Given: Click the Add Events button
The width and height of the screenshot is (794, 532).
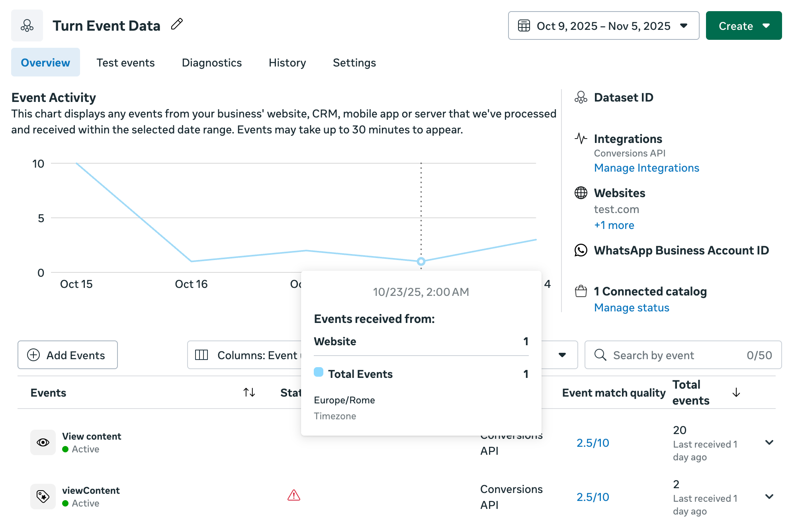Looking at the screenshot, I should point(68,355).
